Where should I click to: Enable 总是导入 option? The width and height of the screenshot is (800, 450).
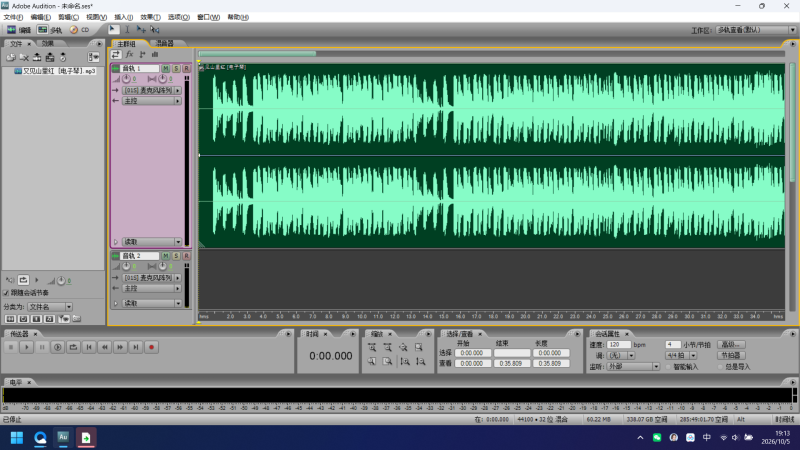pos(720,367)
